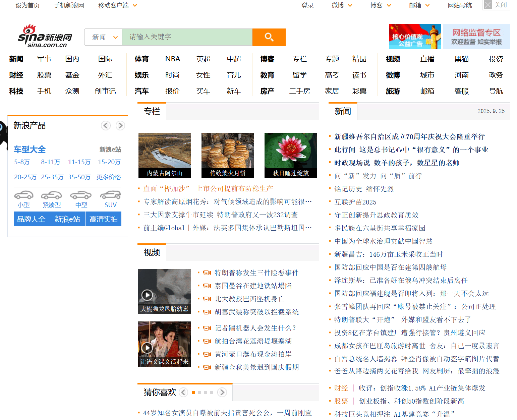Open the 体育 navigation section
The image size is (517, 420).
(141, 59)
